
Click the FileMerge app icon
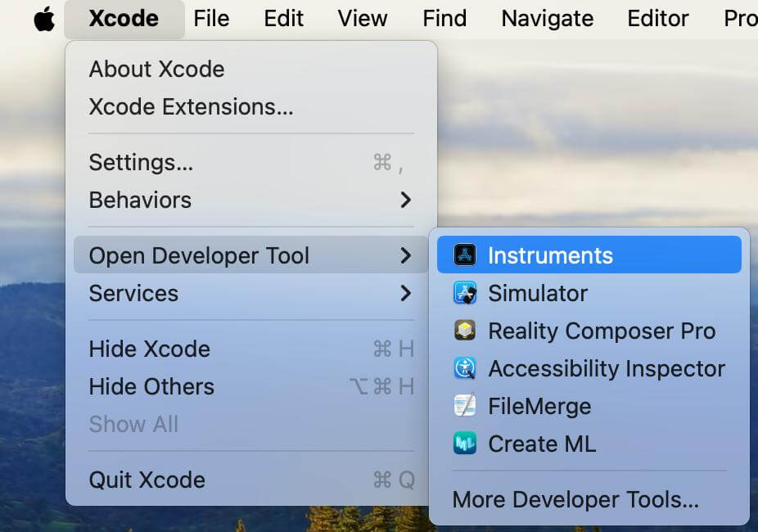(465, 406)
